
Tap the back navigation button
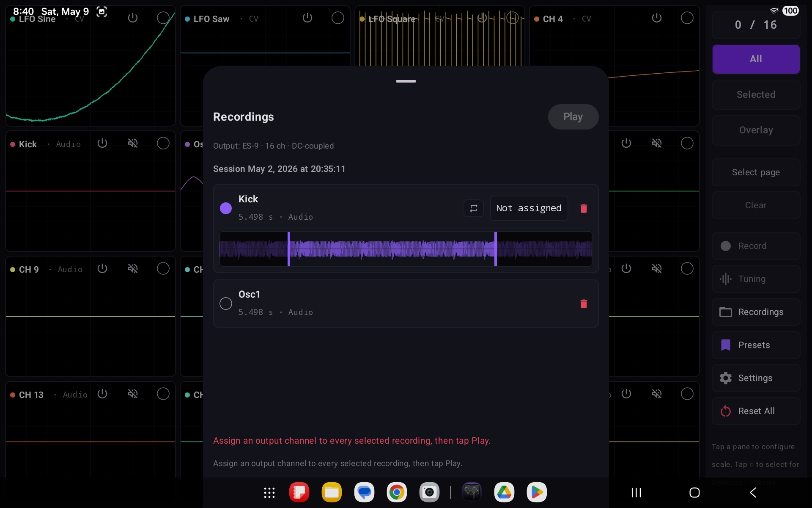coord(753,492)
